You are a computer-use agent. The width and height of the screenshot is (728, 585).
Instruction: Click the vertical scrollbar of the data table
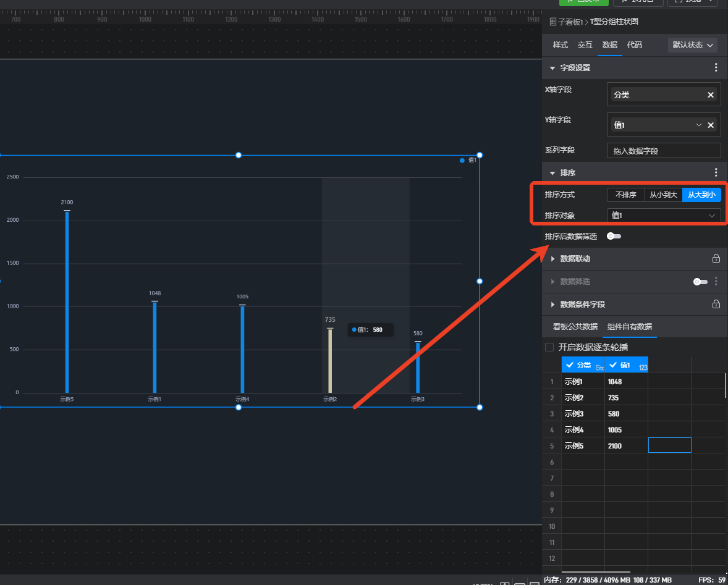coord(725,385)
